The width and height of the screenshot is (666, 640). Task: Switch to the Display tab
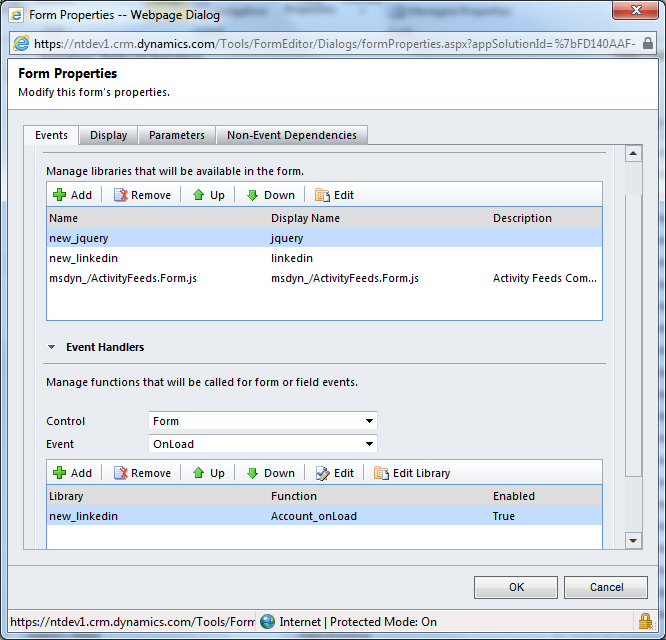pyautogui.click(x=108, y=135)
